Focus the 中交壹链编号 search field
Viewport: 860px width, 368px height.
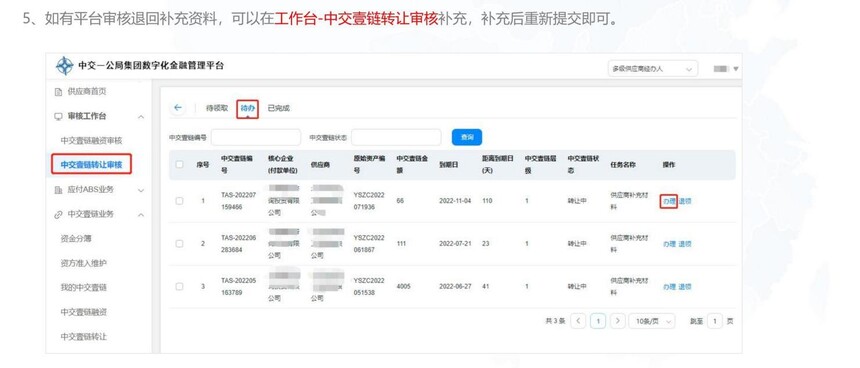256,137
